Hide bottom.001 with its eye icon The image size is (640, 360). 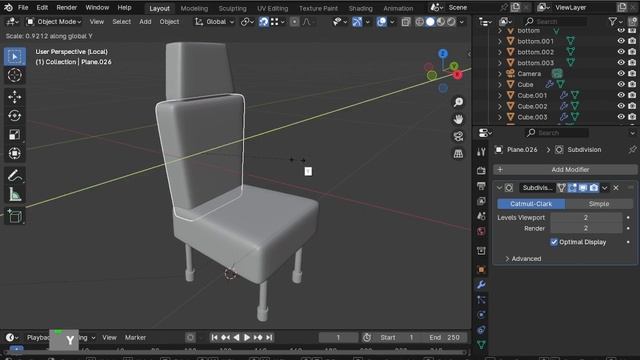pos(621,41)
